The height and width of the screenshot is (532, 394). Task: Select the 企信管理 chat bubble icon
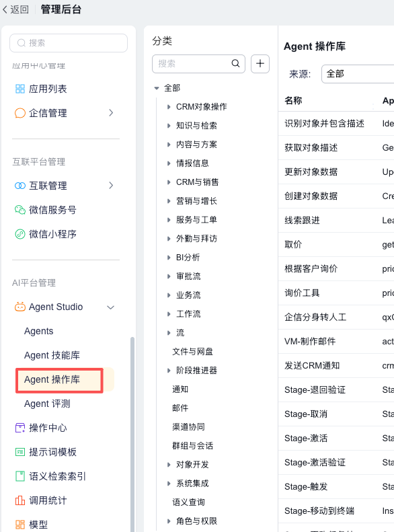[20, 113]
